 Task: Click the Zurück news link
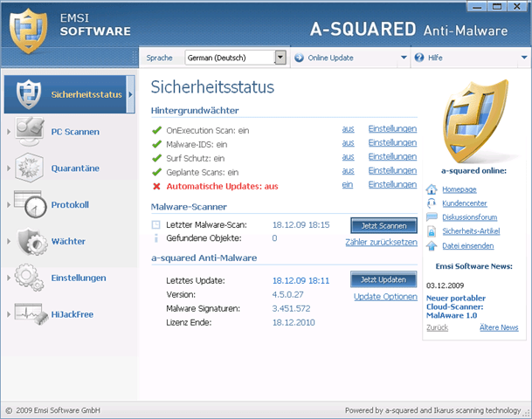tap(437, 328)
